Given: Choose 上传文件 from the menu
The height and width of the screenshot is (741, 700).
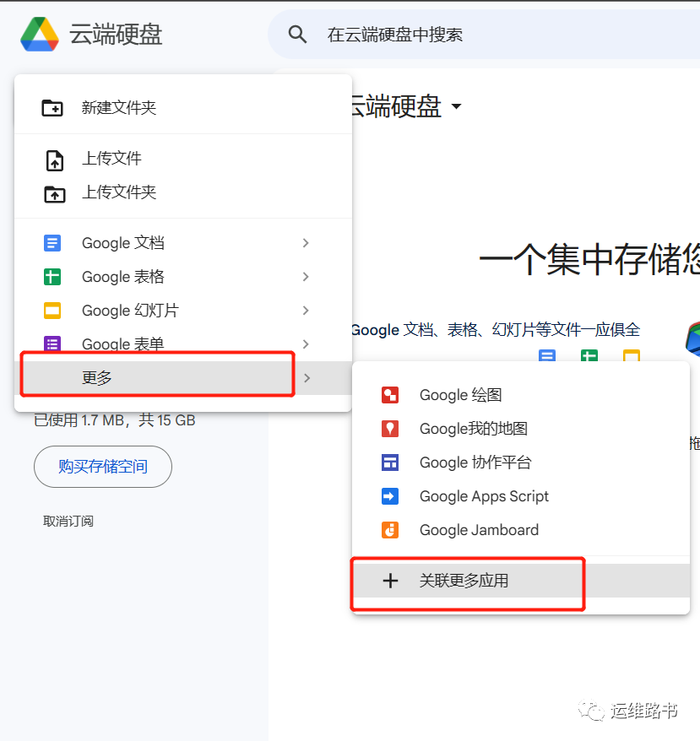Looking at the screenshot, I should [183, 159].
